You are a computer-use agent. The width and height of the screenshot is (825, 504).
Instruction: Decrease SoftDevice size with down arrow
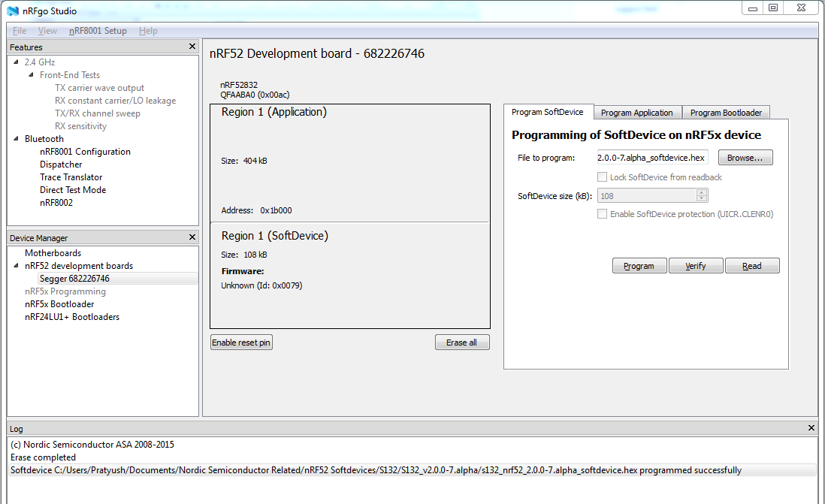pyautogui.click(x=701, y=198)
